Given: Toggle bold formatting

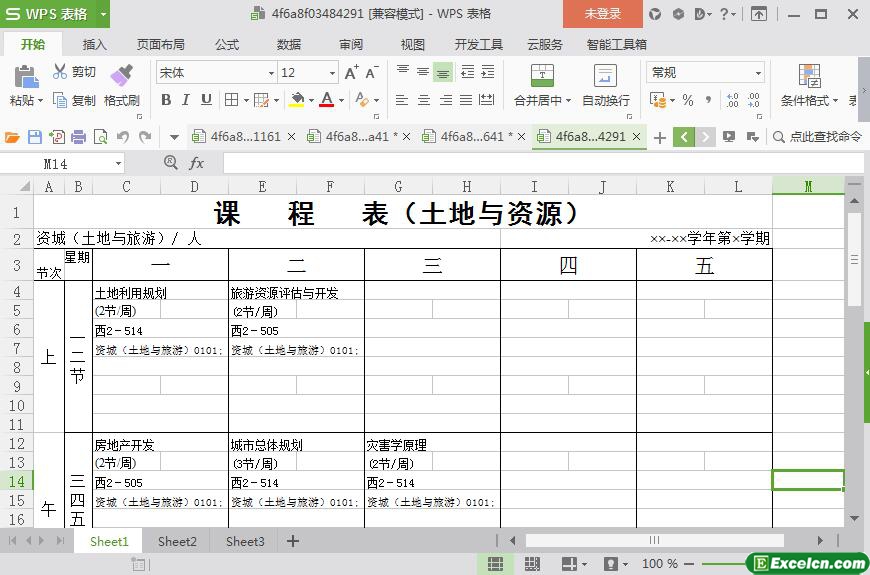Looking at the screenshot, I should (x=166, y=100).
